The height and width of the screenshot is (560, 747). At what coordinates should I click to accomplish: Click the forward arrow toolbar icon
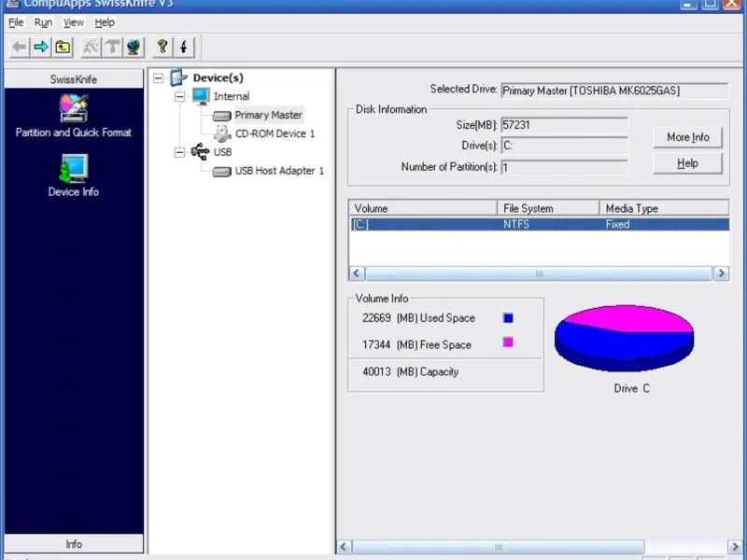(41, 48)
